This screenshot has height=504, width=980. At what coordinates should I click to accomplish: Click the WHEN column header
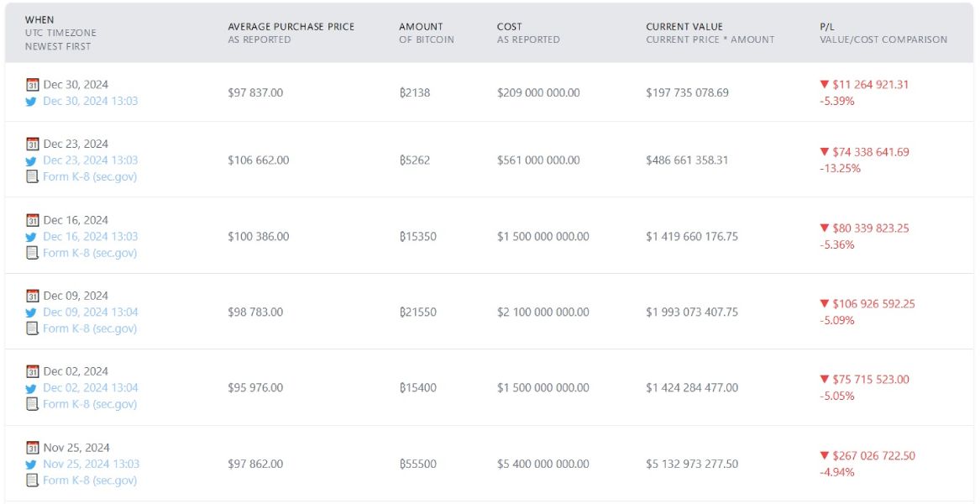39,19
